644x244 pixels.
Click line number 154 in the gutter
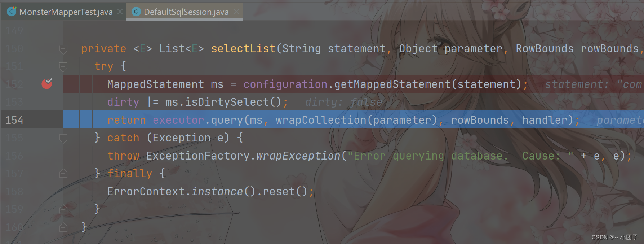coord(14,120)
